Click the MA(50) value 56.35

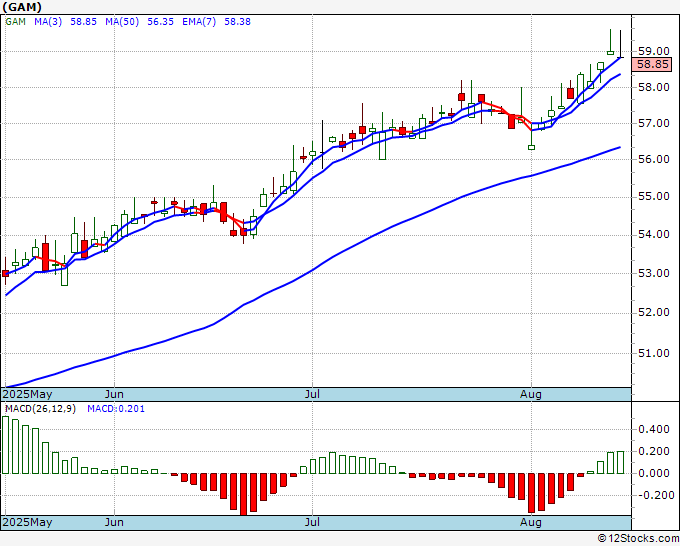coord(160,22)
